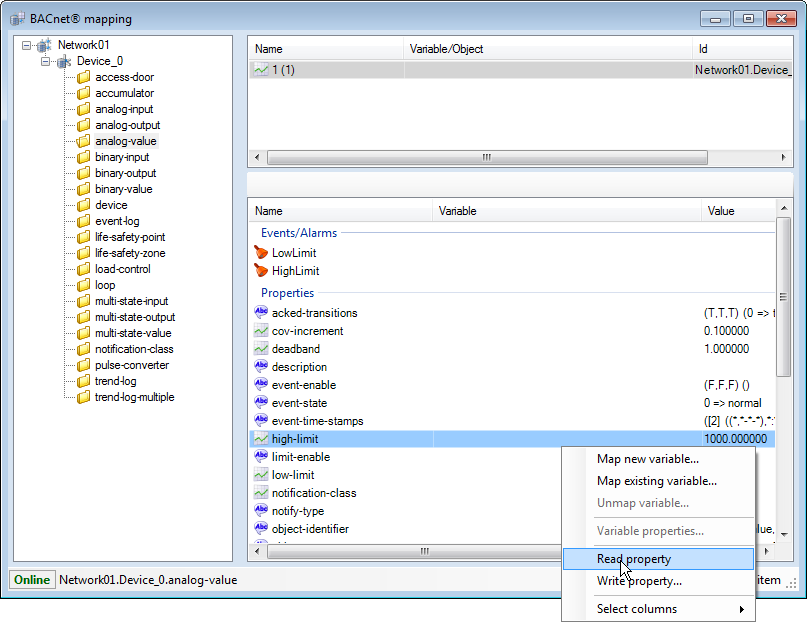The height and width of the screenshot is (622, 807).
Task: Choose Write property... from context menu
Action: [x=639, y=581]
